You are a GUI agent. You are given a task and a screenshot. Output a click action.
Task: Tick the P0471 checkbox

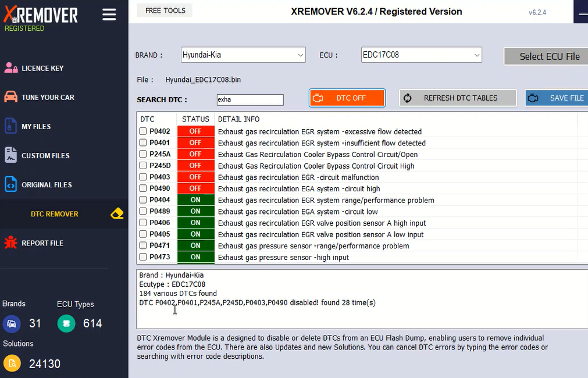(143, 245)
